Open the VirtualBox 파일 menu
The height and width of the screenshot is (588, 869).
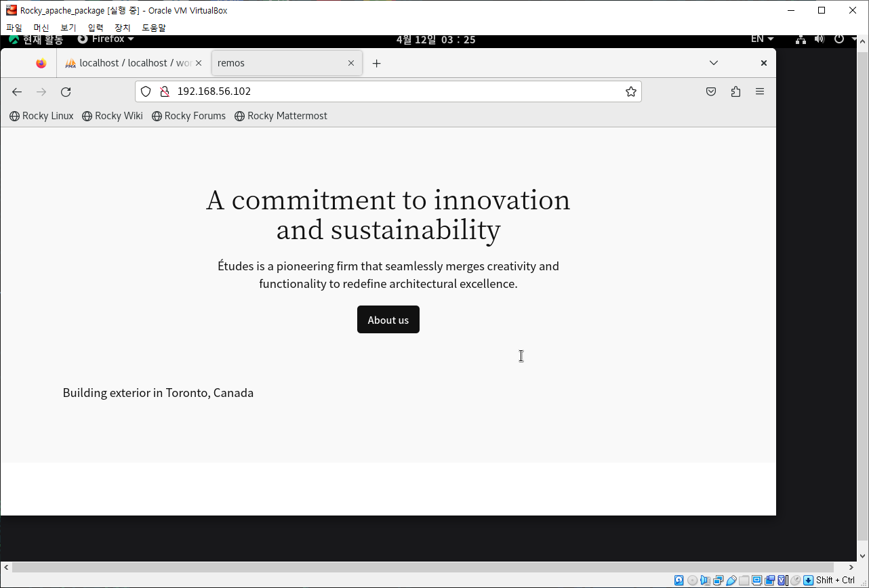[14, 28]
